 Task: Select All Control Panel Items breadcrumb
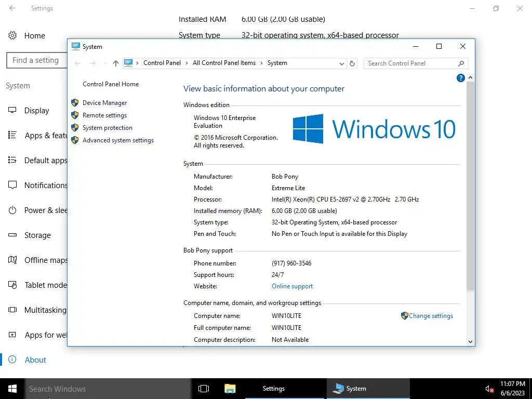point(224,63)
